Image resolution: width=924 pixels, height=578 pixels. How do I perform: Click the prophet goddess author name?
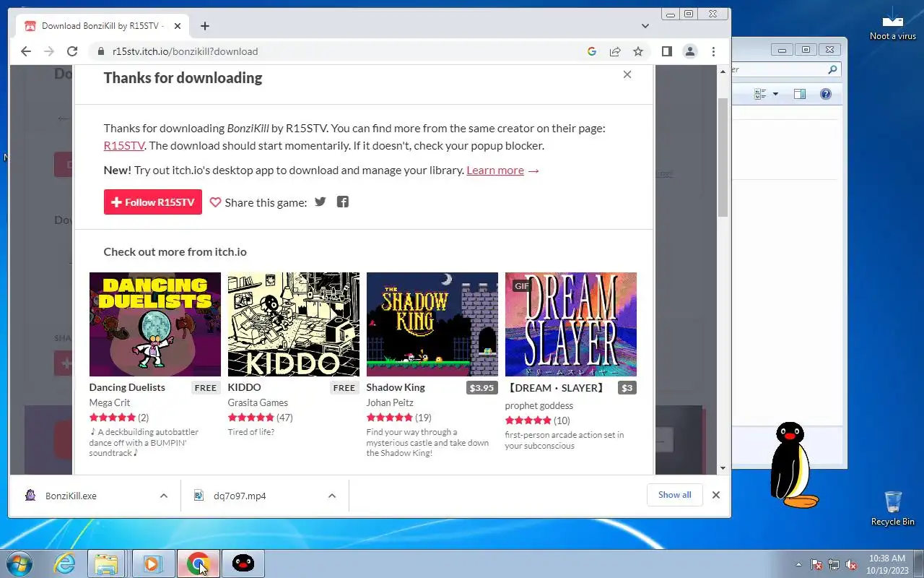click(539, 405)
